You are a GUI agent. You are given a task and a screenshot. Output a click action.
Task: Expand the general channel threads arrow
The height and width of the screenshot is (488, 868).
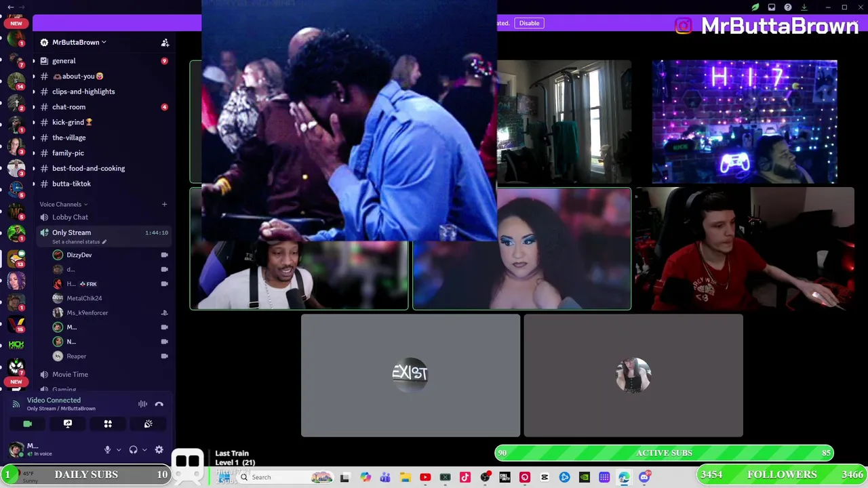(x=34, y=61)
